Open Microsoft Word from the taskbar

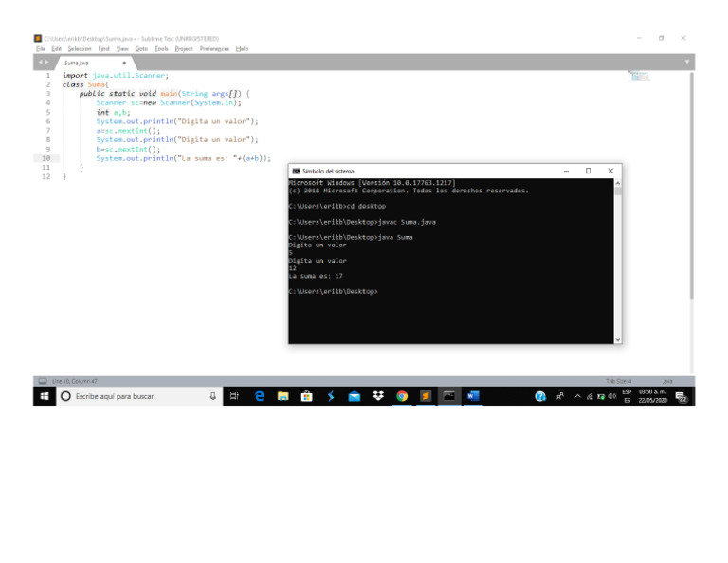click(473, 396)
